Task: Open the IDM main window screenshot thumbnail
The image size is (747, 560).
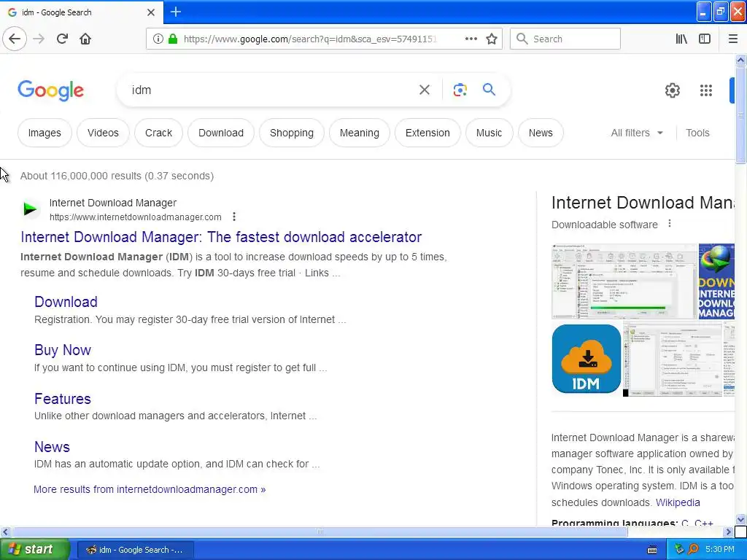Action: 624,281
